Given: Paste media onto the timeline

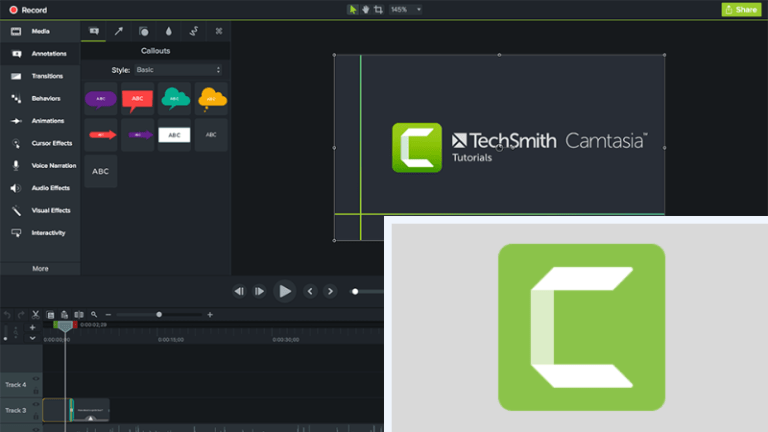Looking at the screenshot, I should coord(64,315).
